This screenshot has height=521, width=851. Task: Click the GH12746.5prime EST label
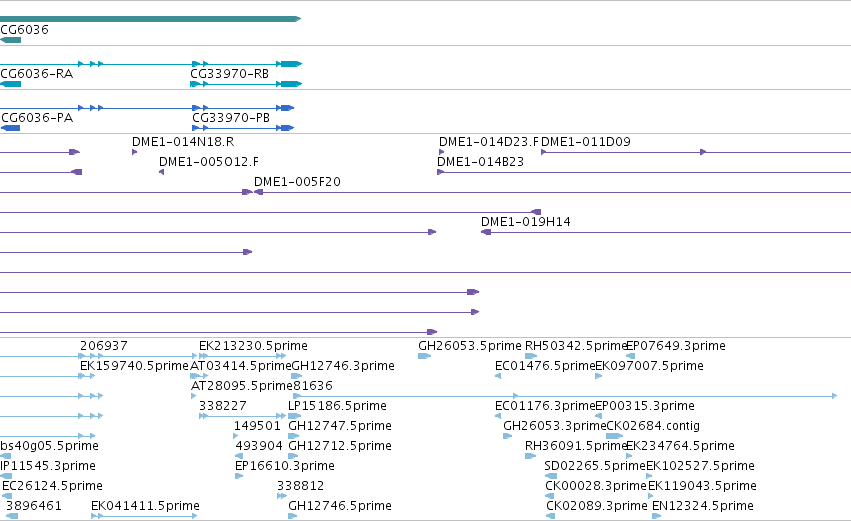340,506
